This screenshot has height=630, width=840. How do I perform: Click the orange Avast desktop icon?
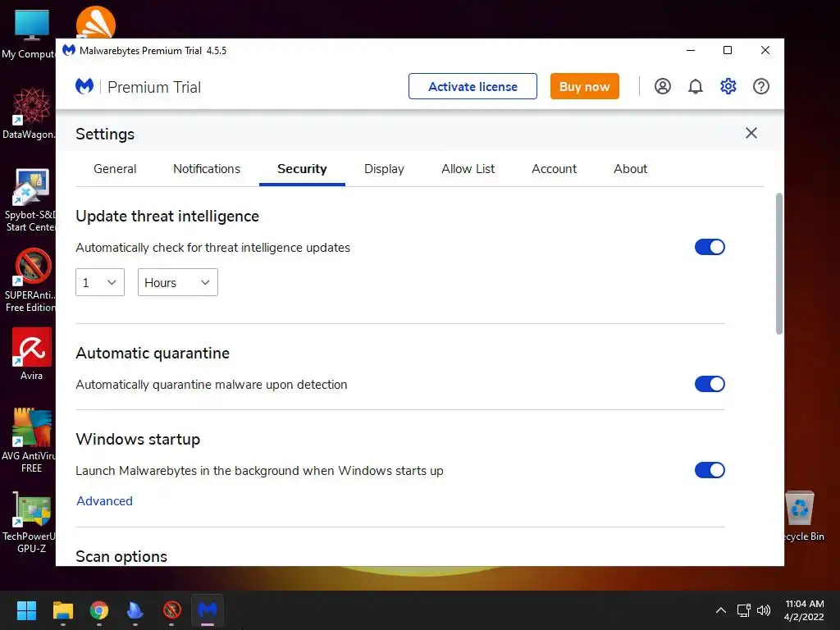96,22
